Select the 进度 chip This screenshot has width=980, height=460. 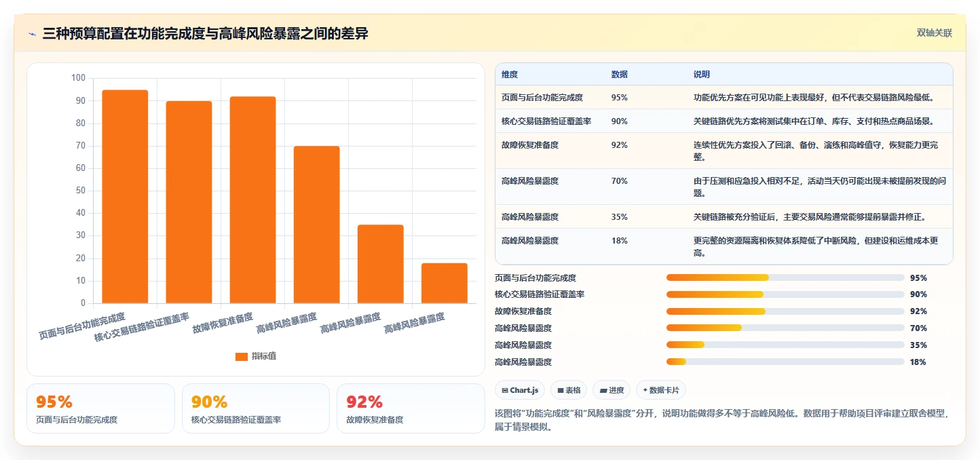[611, 390]
